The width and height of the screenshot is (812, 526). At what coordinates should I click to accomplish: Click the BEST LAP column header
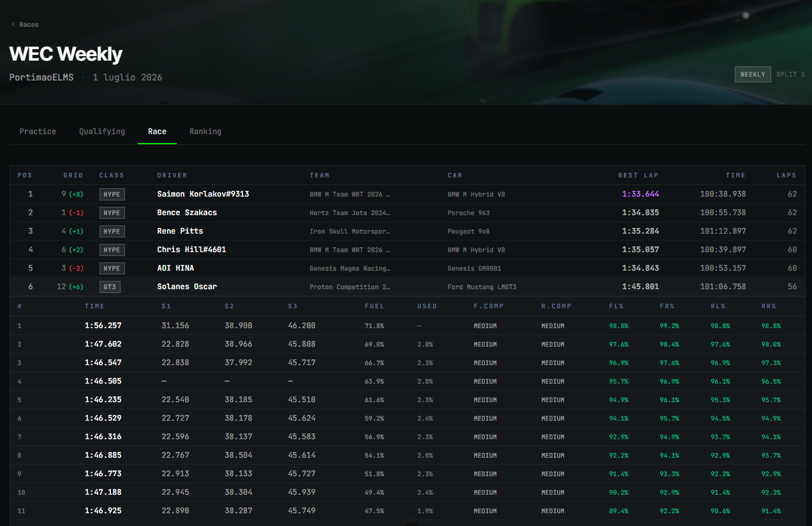tap(639, 176)
